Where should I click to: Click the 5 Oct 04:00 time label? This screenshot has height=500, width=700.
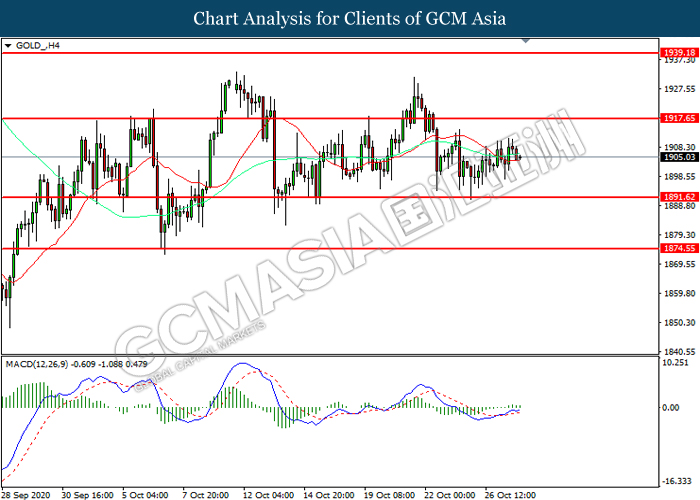146,495
